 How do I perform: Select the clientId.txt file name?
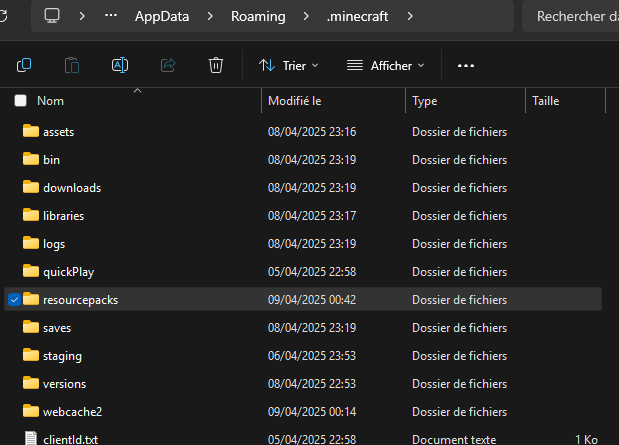pyautogui.click(x=70, y=439)
